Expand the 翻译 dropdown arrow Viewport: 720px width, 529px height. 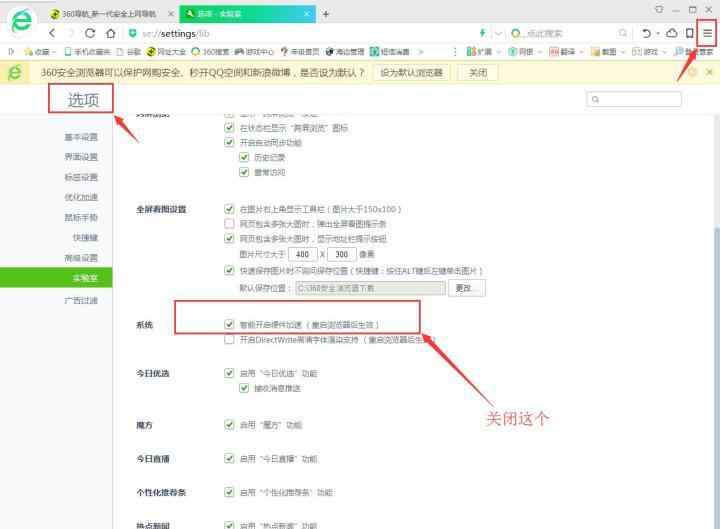click(x=581, y=52)
